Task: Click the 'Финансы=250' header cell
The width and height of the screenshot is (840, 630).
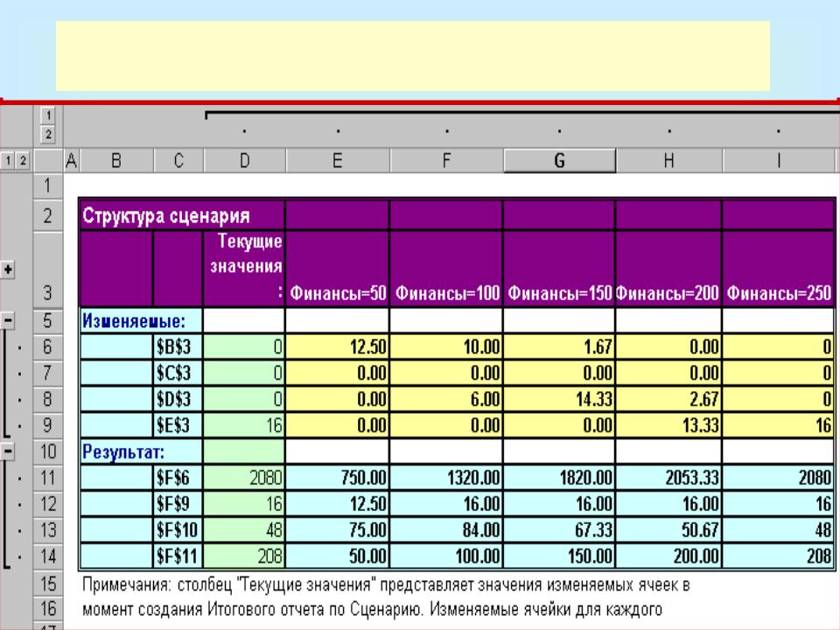Action: [779, 269]
